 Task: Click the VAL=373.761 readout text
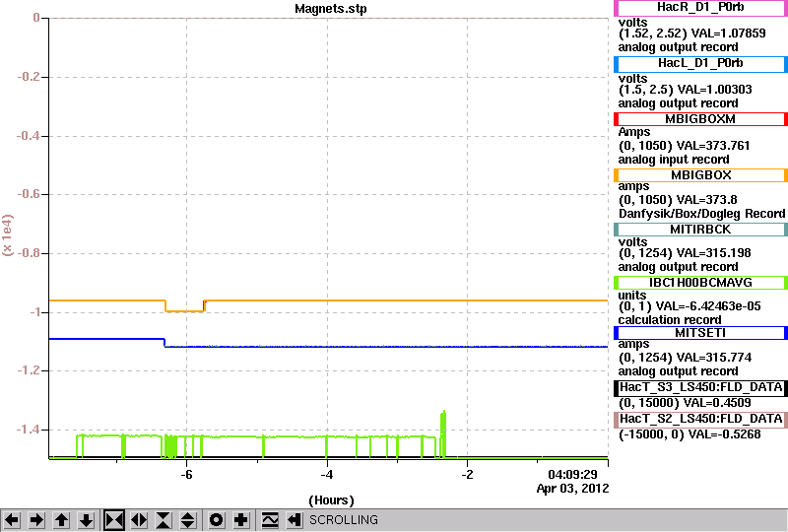[x=713, y=146]
